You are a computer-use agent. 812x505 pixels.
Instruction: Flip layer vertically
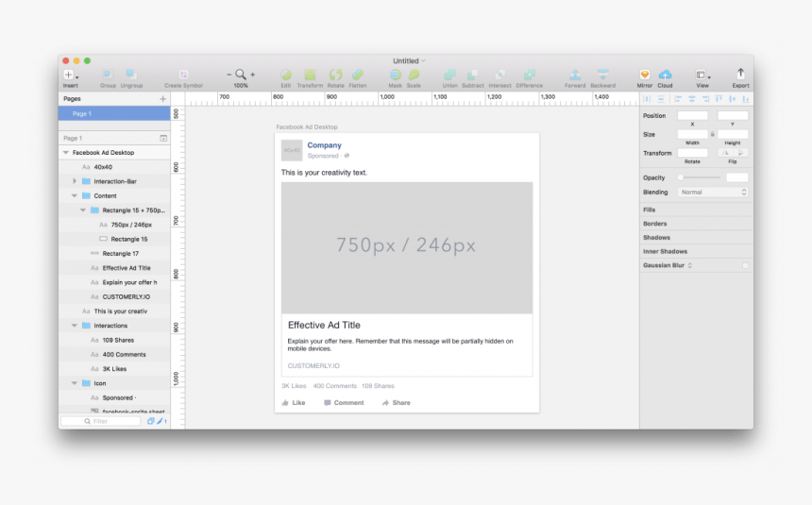[x=740, y=153]
